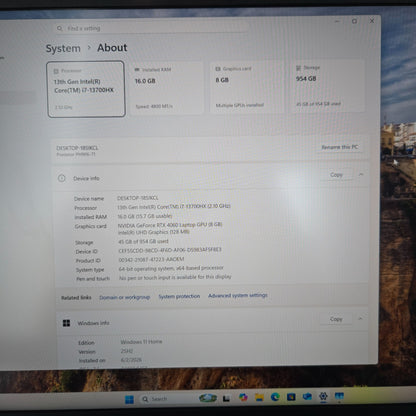Copy the Device info details

point(336,175)
